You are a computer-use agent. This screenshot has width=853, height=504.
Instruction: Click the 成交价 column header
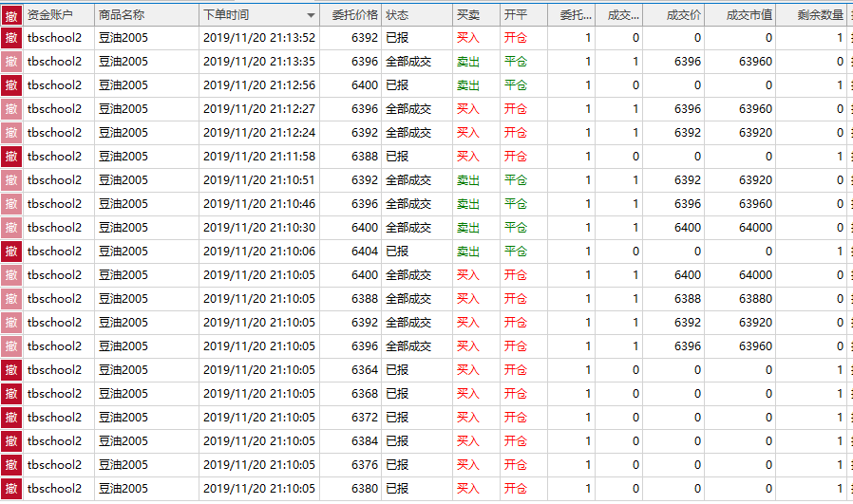[673, 15]
